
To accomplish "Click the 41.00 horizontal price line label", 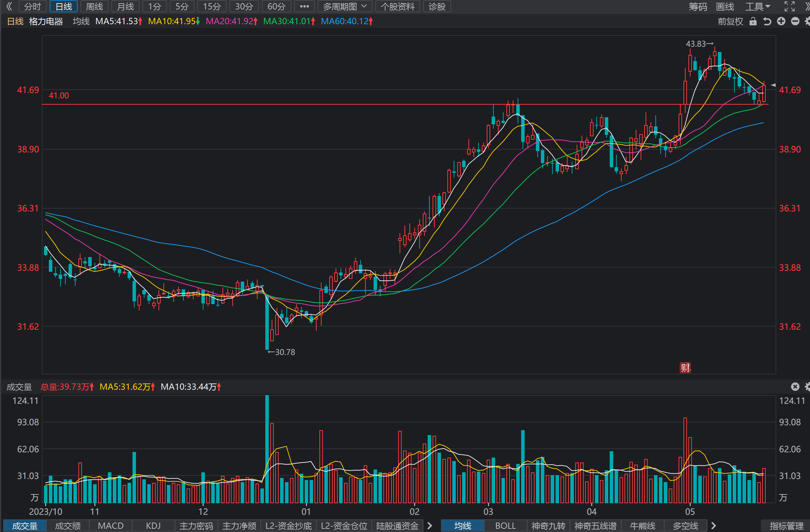I will click(59, 96).
